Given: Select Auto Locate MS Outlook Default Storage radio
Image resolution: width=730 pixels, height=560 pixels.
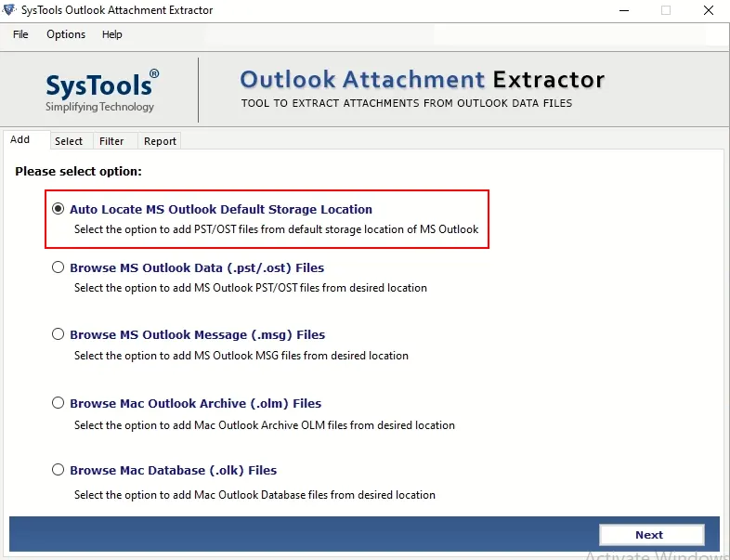Looking at the screenshot, I should click(x=58, y=209).
